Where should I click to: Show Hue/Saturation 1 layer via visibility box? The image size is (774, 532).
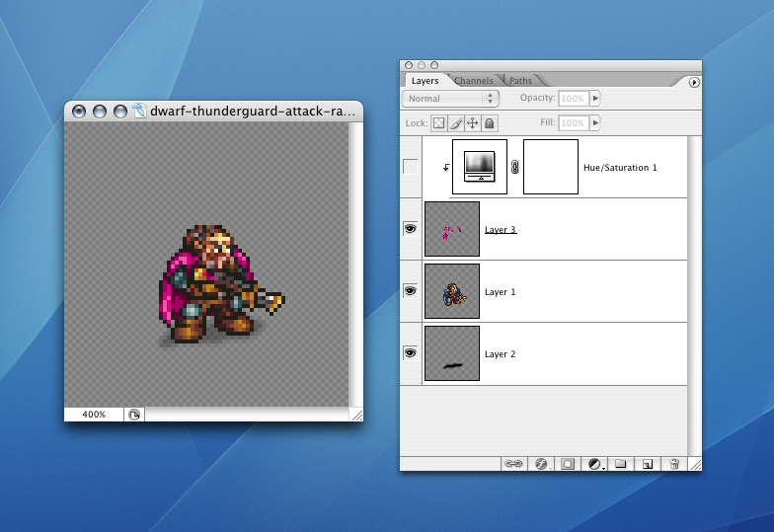pyautogui.click(x=411, y=167)
